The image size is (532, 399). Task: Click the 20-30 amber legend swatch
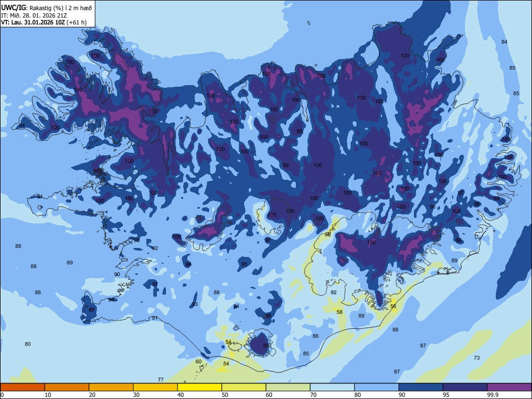coord(111,387)
